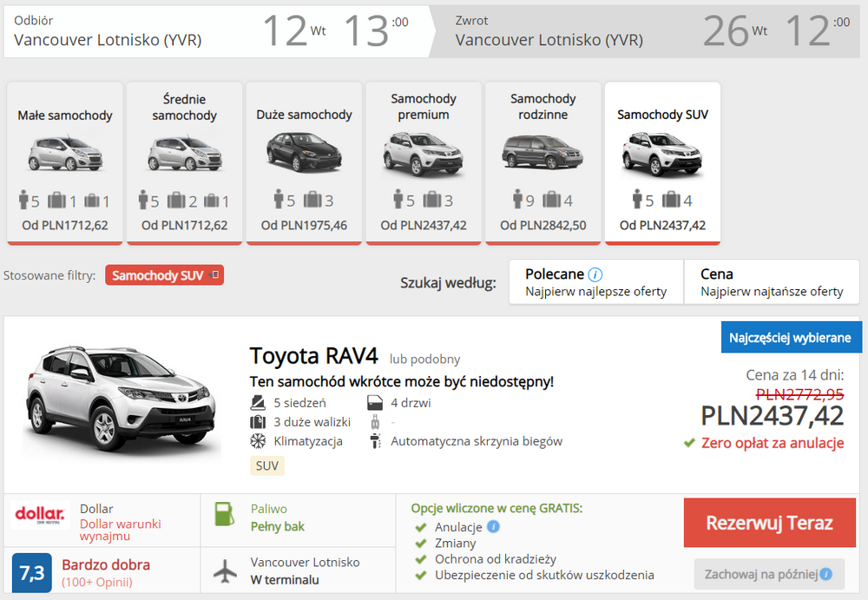This screenshot has height=600, width=868.
Task: Click the Pełny bak fuel policy text
Action: click(278, 526)
